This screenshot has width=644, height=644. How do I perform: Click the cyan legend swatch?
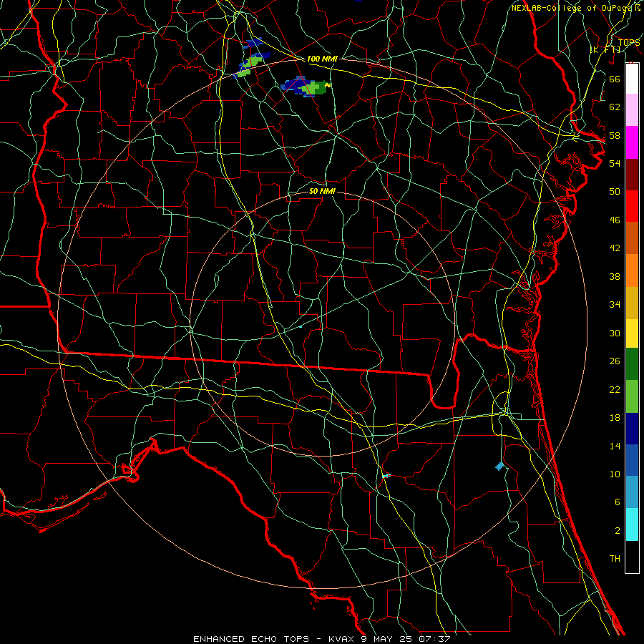pyautogui.click(x=632, y=525)
